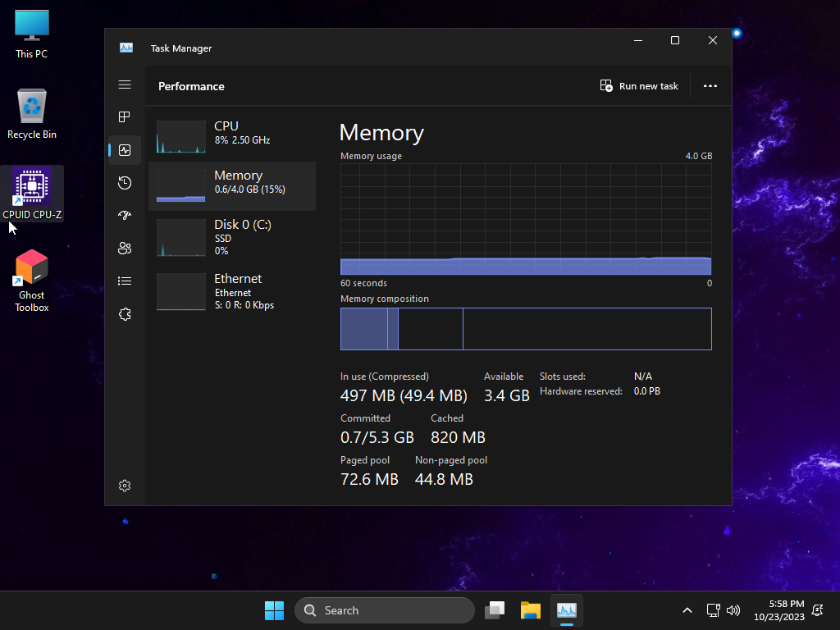The width and height of the screenshot is (840, 630).
Task: Show hidden system tray icons chevron
Action: coord(687,610)
